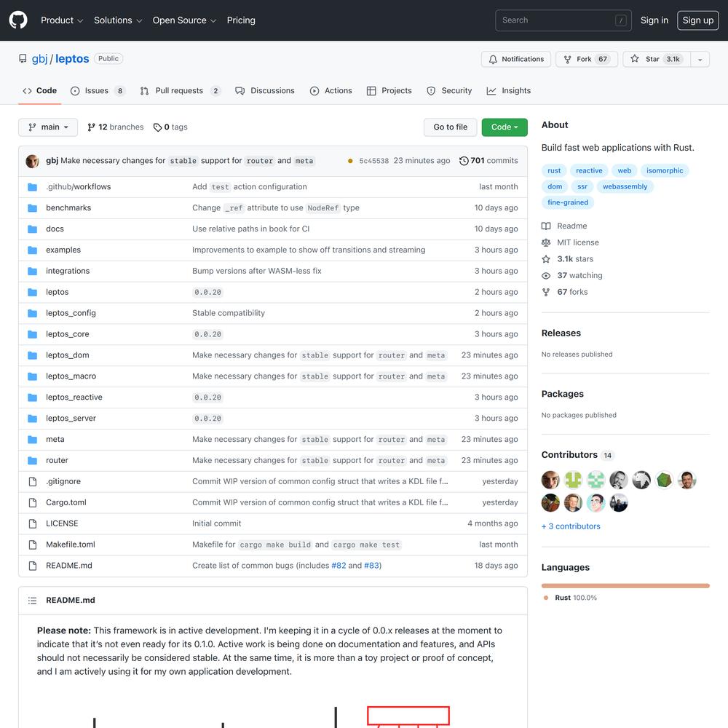Viewport: 728px width, 728px height.
Task: Open the 701 commits link
Action: tap(488, 161)
